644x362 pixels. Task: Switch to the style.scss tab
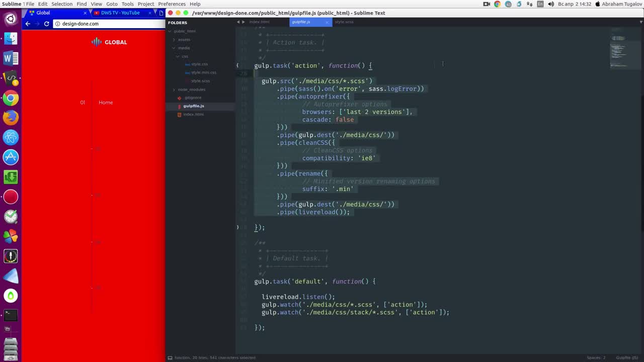click(344, 22)
